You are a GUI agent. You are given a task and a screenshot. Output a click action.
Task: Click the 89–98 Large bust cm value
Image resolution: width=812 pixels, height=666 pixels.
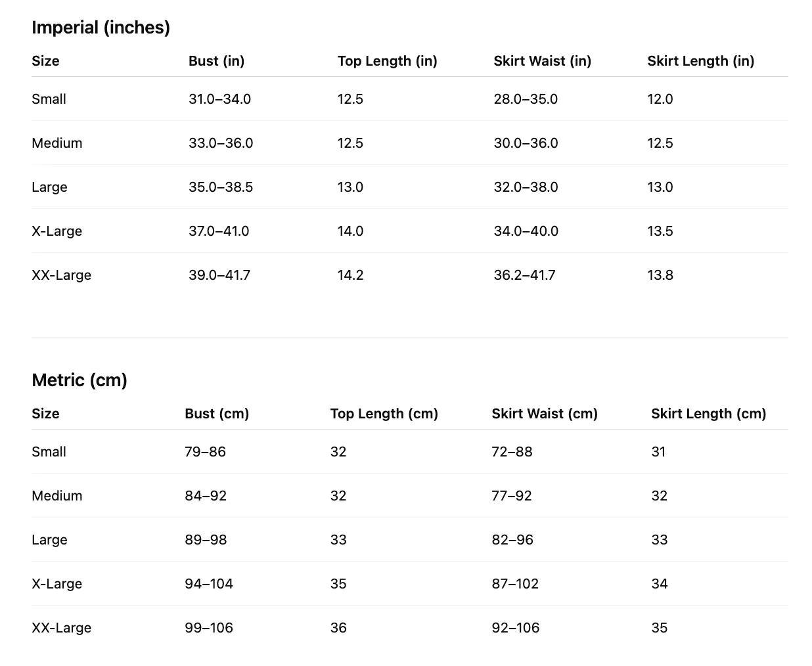pos(206,540)
